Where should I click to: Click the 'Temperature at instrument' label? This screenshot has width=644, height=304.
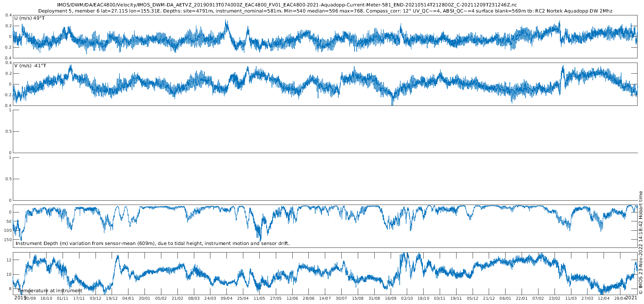[x=50, y=291]
